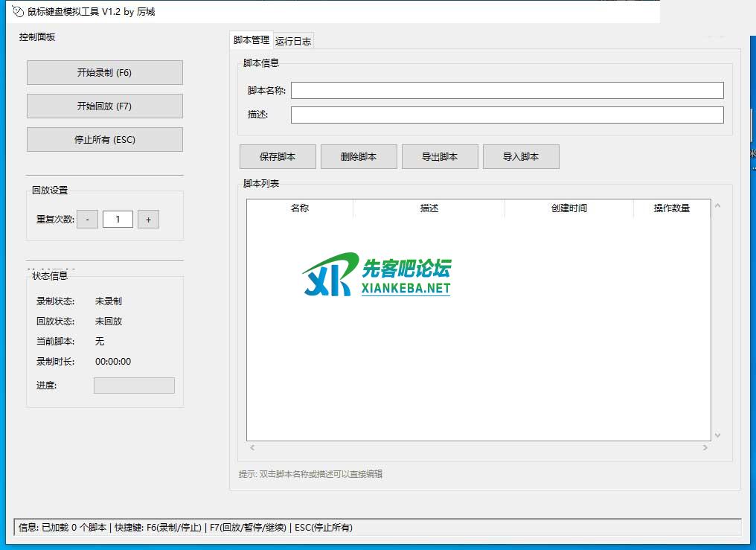Switch to the 运行日志 tab
The image size is (756, 550).
(x=293, y=42)
